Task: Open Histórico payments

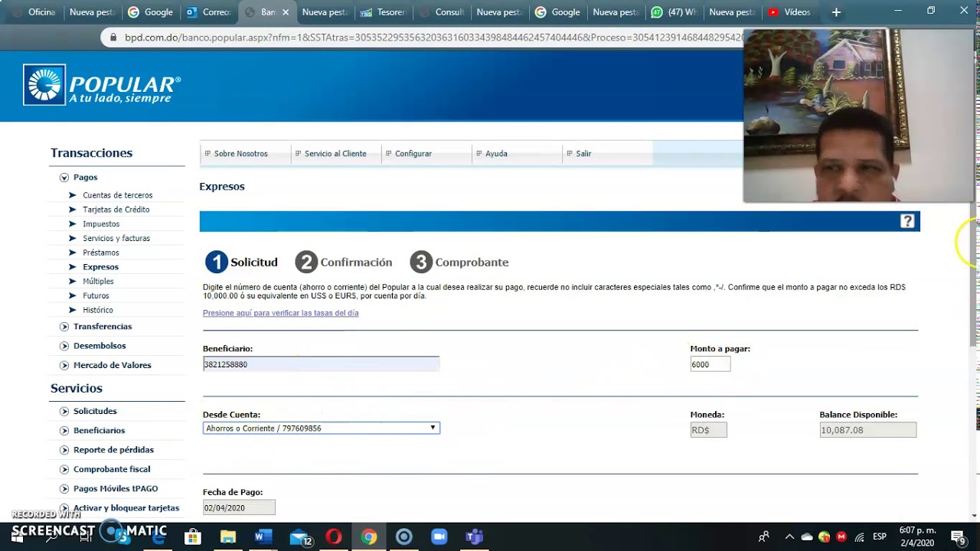Action: (x=98, y=311)
